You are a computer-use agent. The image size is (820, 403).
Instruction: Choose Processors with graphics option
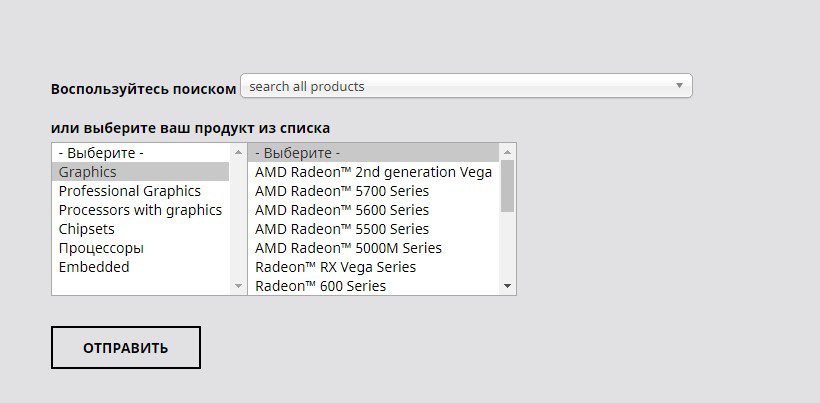(140, 210)
